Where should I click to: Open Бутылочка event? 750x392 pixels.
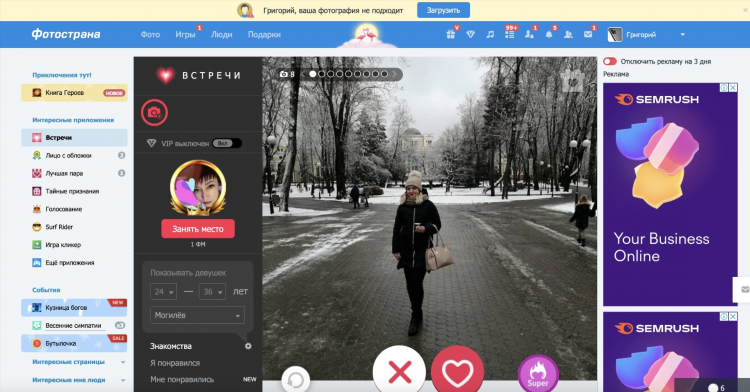point(74,343)
